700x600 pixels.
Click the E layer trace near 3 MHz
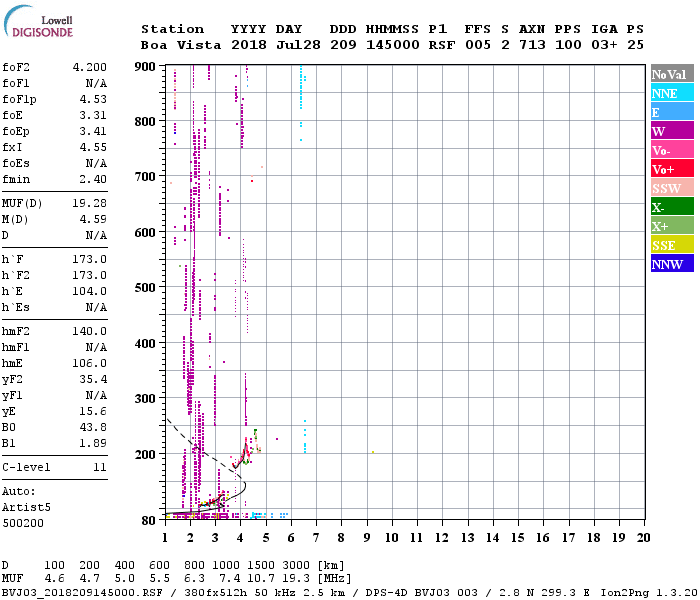(x=213, y=501)
